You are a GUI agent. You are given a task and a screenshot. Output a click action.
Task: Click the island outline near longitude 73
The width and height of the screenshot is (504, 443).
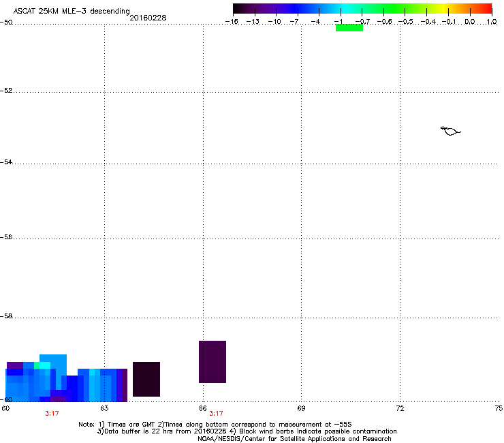[x=450, y=131]
